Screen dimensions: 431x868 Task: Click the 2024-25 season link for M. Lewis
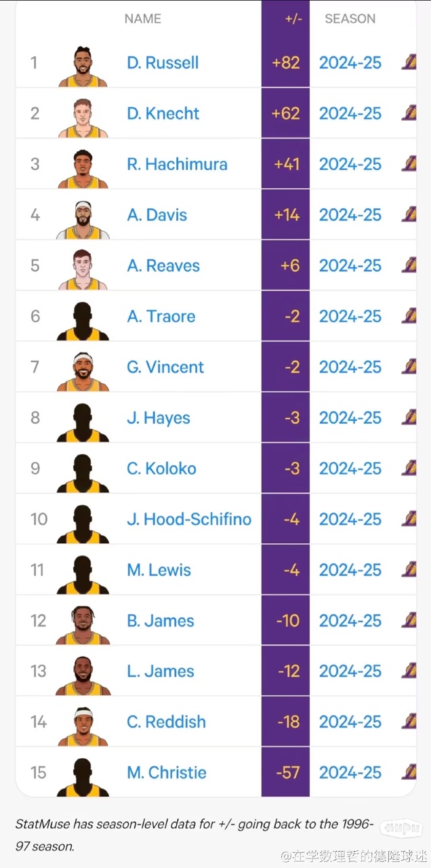click(x=350, y=570)
